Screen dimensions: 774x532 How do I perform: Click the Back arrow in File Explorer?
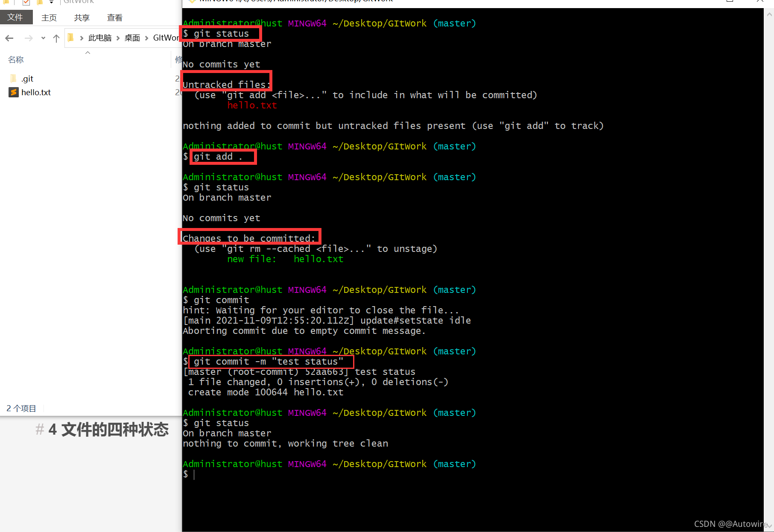[x=9, y=38]
